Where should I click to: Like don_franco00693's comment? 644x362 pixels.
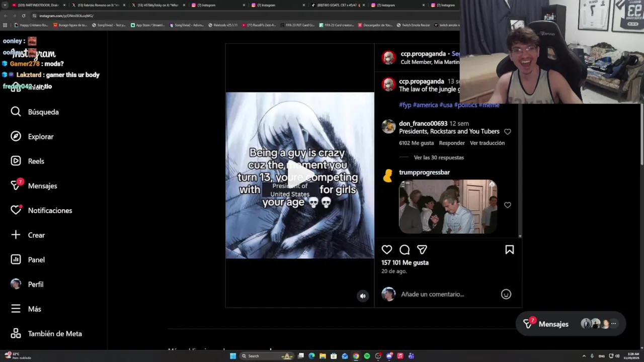[508, 132]
